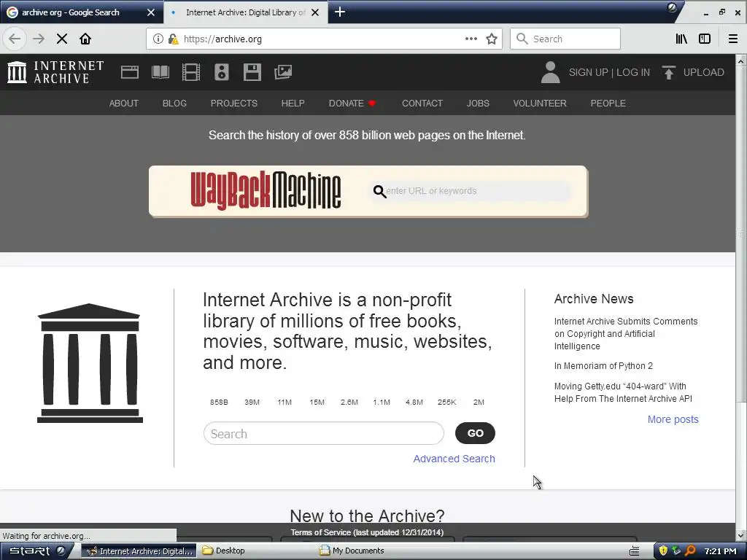Open the PEOPLE menu item
The image size is (747, 560).
point(608,104)
